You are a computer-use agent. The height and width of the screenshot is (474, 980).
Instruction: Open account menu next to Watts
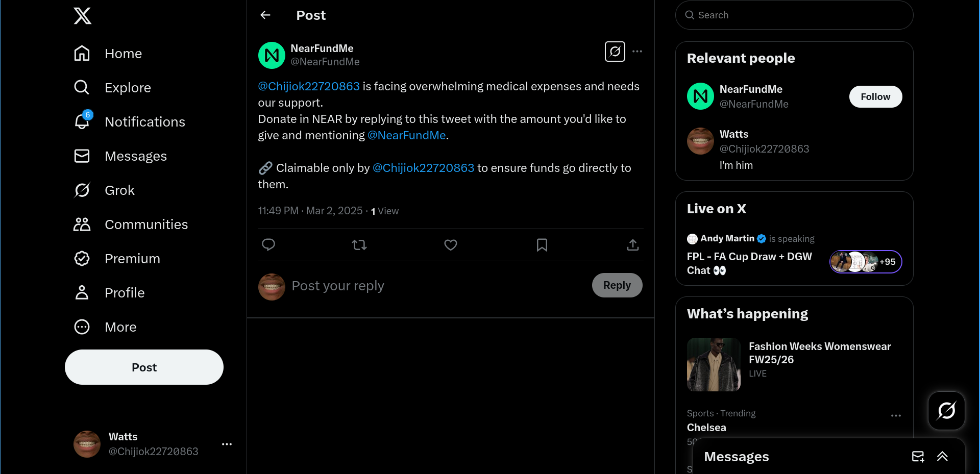(x=227, y=444)
